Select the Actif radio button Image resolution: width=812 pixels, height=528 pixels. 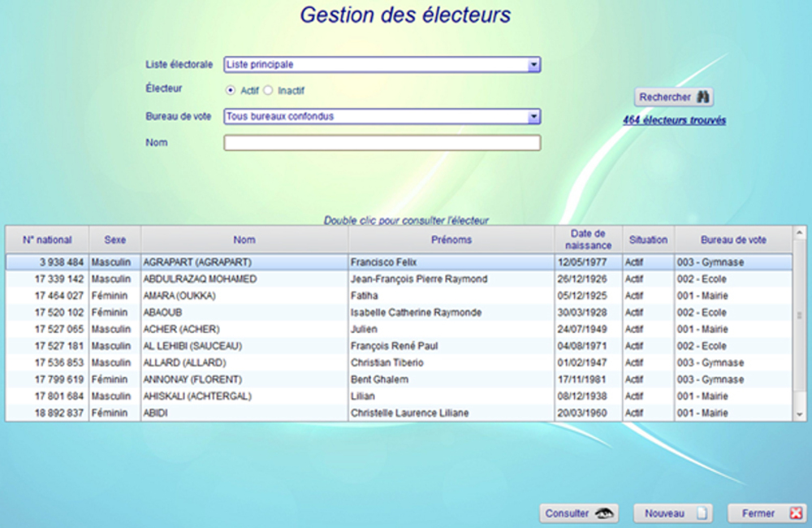coord(231,90)
